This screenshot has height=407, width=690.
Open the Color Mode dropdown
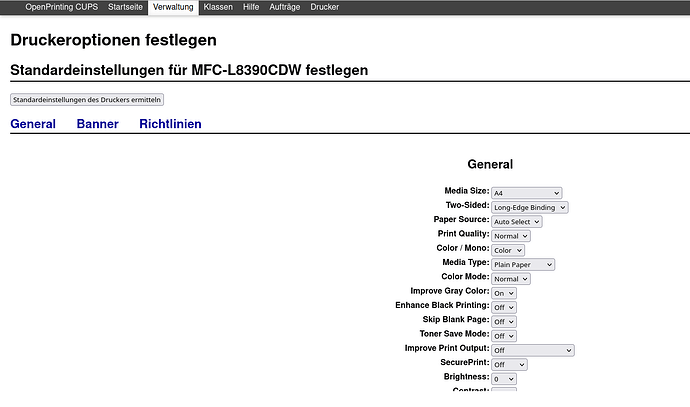tap(511, 279)
